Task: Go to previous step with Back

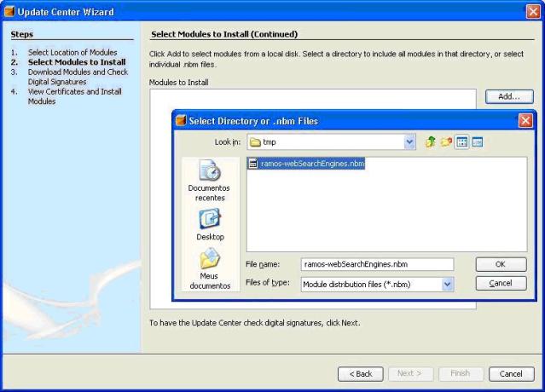Action: tap(361, 373)
